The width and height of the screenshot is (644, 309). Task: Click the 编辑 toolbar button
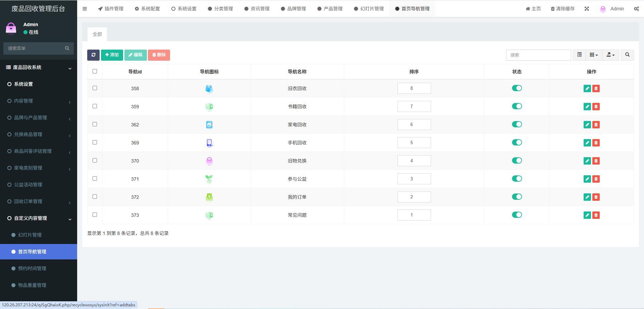(136, 55)
